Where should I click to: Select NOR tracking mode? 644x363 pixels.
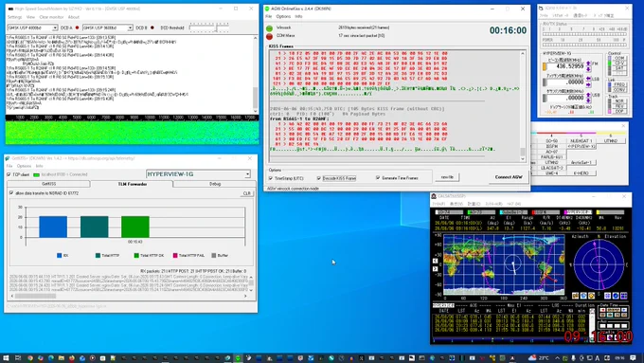point(619,101)
